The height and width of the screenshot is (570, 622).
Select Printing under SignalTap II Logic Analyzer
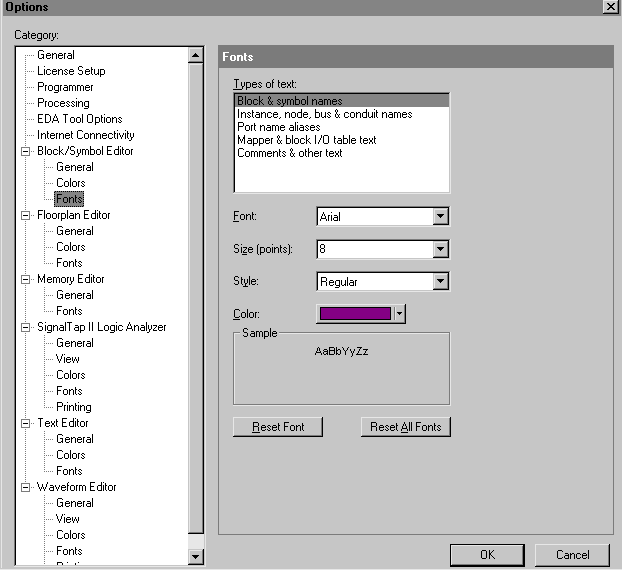click(74, 407)
